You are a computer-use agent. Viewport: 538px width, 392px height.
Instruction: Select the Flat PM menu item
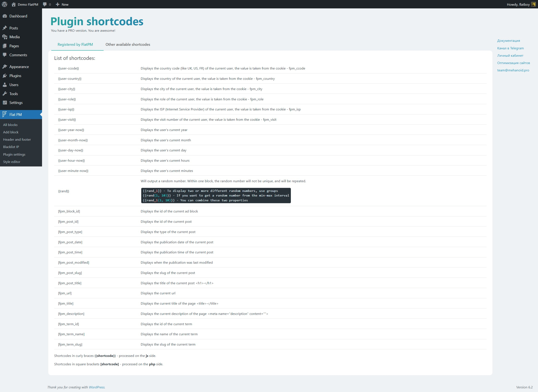pos(21,114)
